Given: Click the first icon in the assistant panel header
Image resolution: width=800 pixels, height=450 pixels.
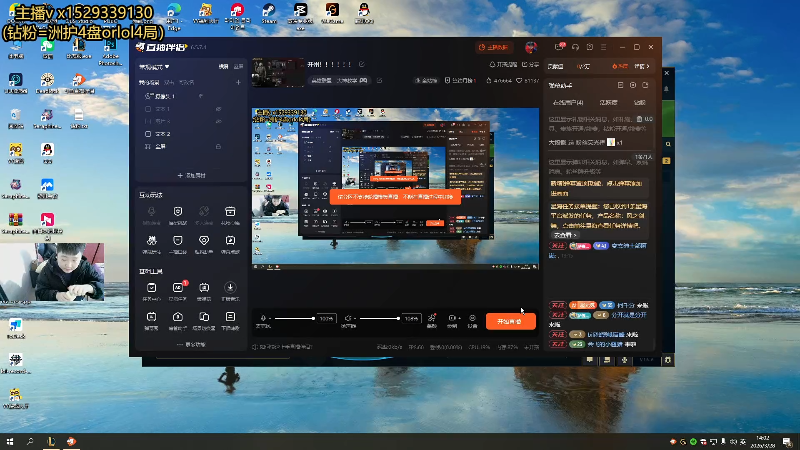Looking at the screenshot, I should (x=620, y=85).
